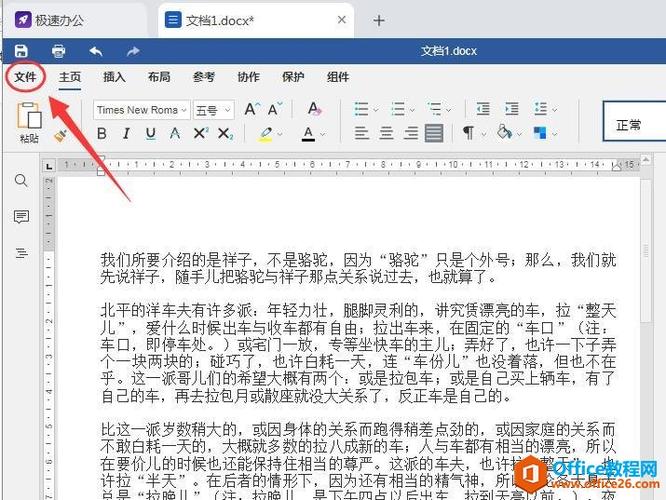The image size is (666, 500).
Task: Align text right
Action: (410, 133)
